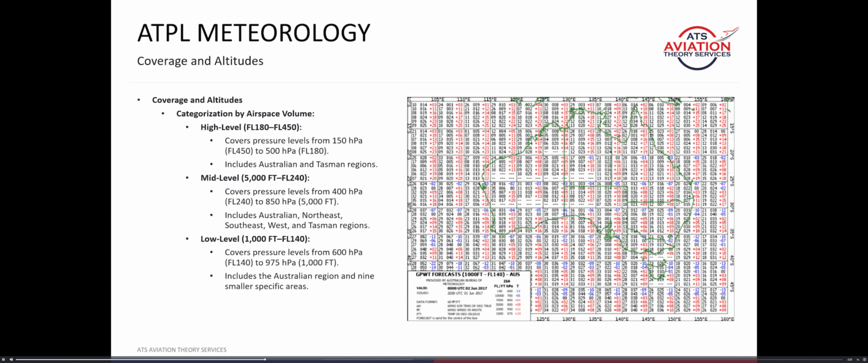Select the Coverage and Altitudes subtitle
868x363 pixels.
click(x=200, y=61)
